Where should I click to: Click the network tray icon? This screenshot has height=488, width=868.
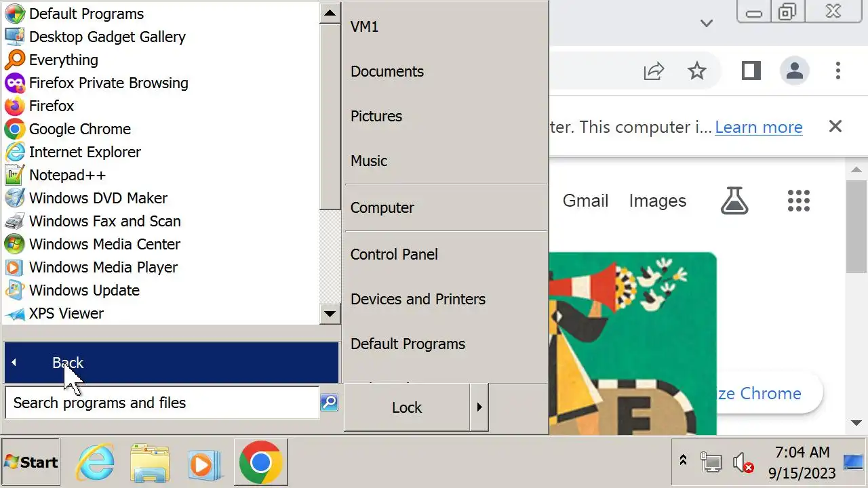point(711,462)
